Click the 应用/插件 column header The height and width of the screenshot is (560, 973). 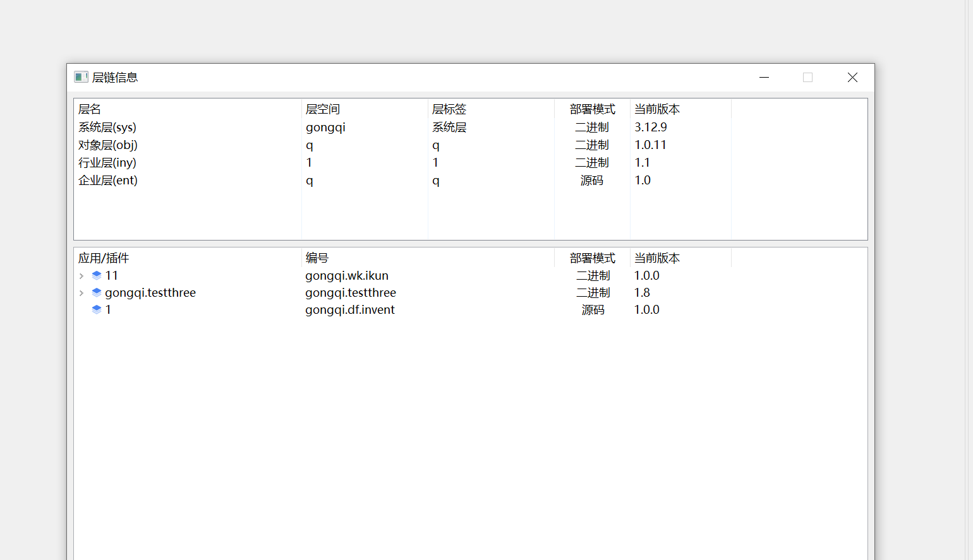(x=104, y=258)
